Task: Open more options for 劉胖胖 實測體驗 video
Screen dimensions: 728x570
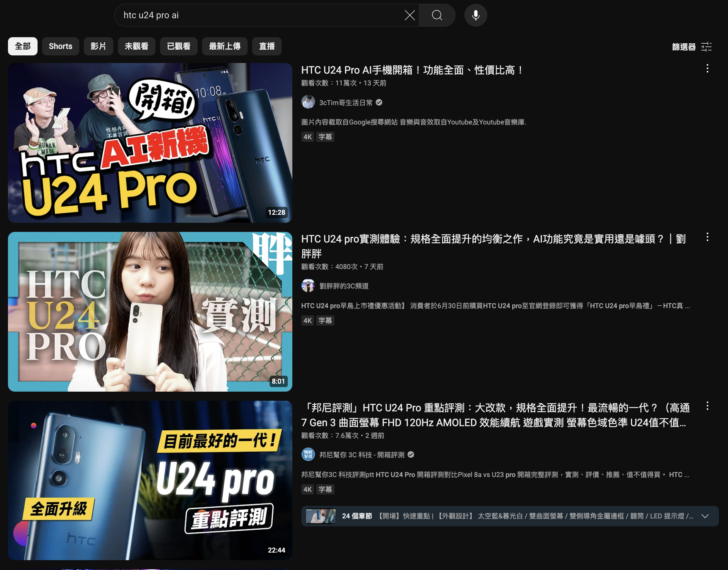Action: pos(707,238)
